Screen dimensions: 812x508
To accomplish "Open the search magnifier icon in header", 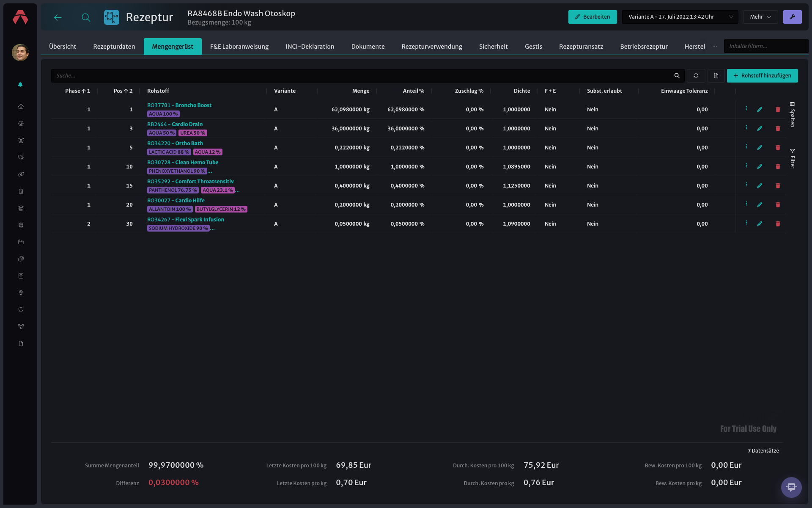I will point(86,17).
